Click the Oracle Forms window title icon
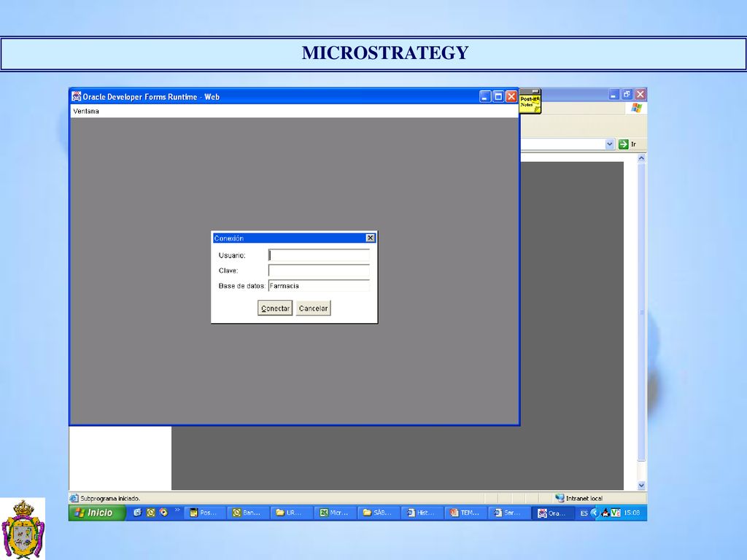This screenshot has height=560, width=747. 76,96
